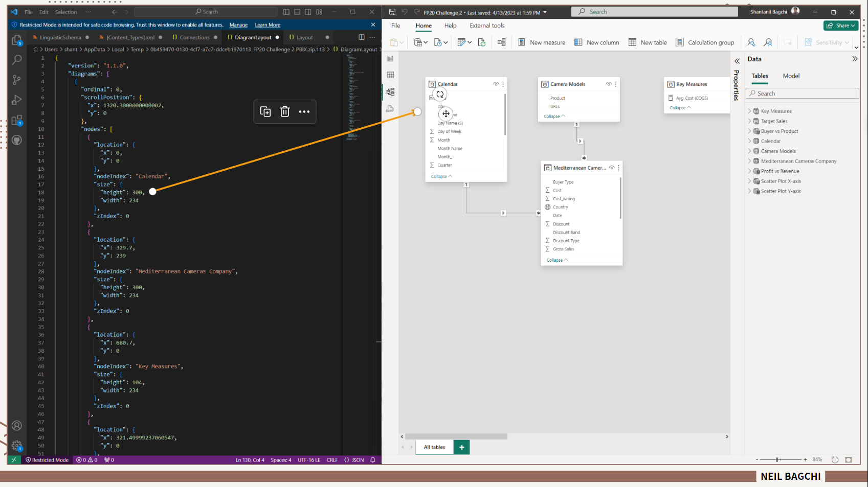Expand Camera Models in Data pane
This screenshot has height=487, width=868.
pyautogui.click(x=750, y=151)
